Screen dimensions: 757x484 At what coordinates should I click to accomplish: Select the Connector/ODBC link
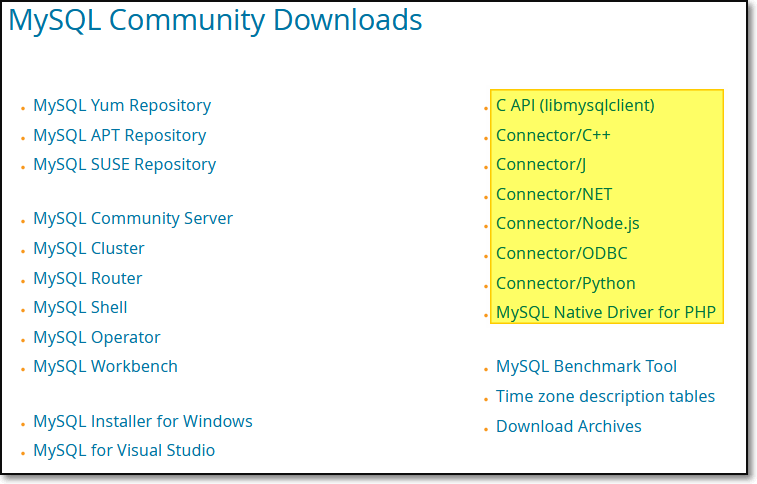[561, 253]
